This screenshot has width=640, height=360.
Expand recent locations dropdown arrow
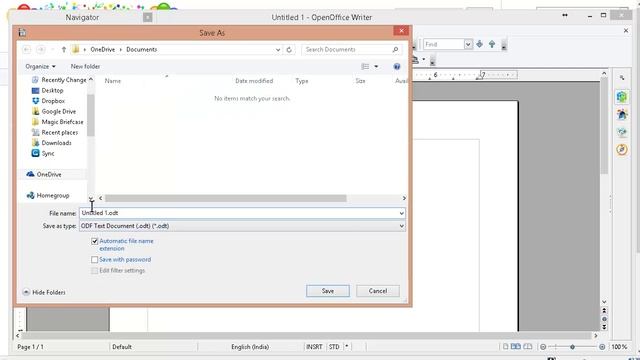[x=53, y=49]
